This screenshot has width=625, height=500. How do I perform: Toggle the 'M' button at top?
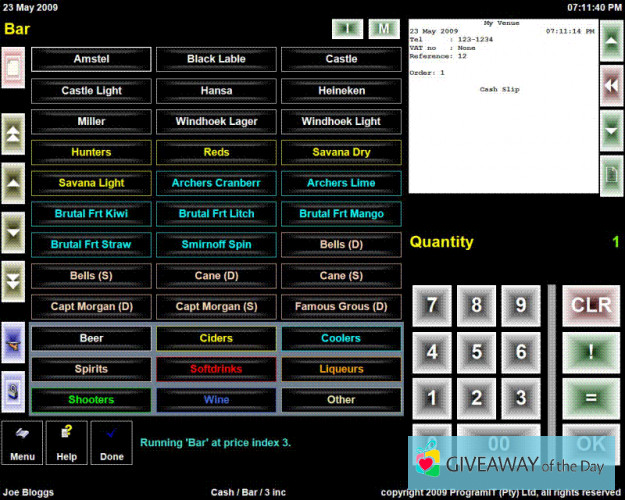(383, 29)
